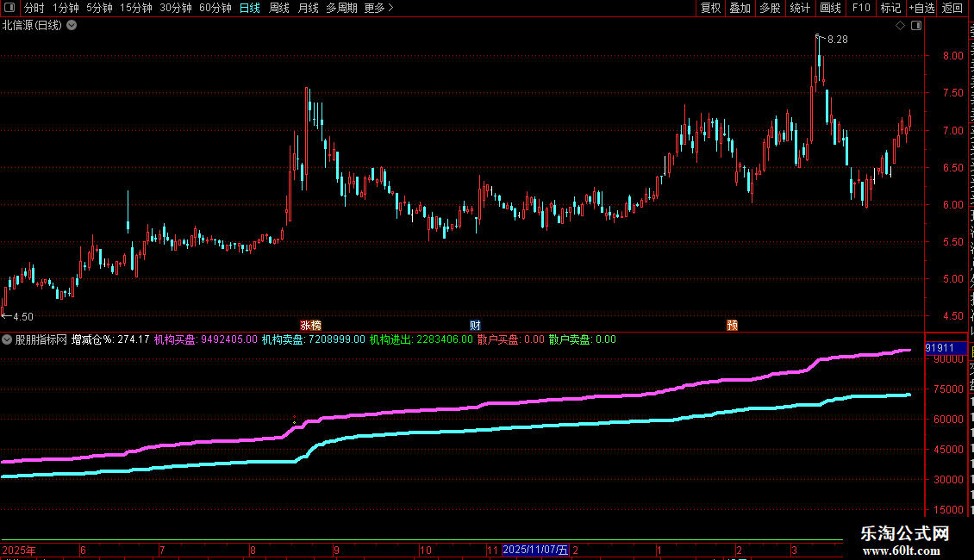Click the 返回 back button
Viewport: 974px width, 560px height.
pyautogui.click(x=952, y=8)
